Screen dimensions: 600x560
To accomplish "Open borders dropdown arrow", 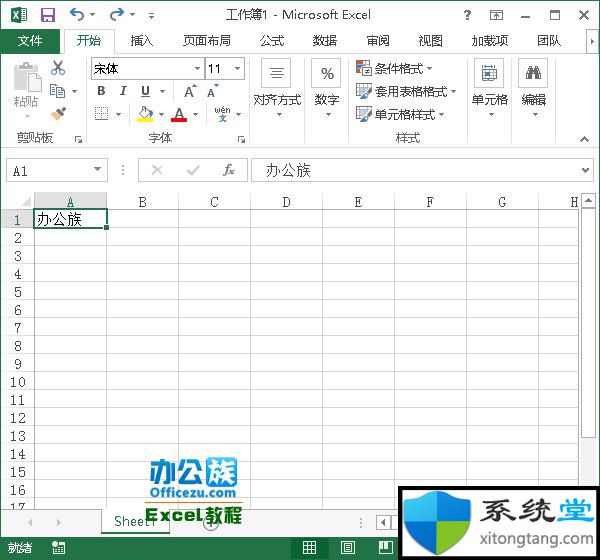I will click(x=119, y=114).
